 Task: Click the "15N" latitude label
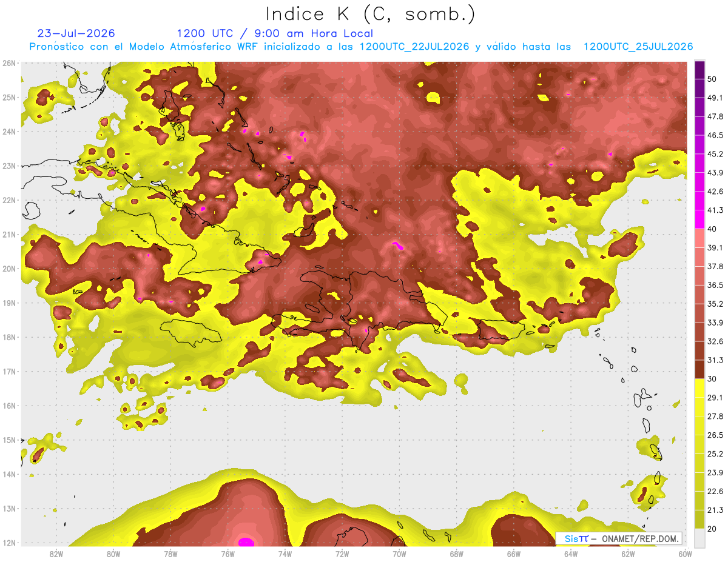coord(8,440)
